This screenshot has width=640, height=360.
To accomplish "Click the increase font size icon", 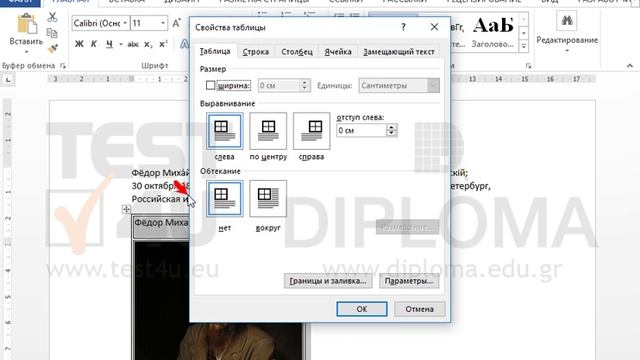I will (176, 23).
